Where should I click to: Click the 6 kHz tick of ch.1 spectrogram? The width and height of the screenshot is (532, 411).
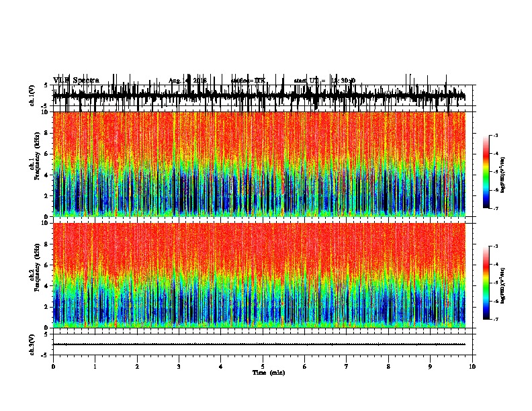tap(46, 154)
